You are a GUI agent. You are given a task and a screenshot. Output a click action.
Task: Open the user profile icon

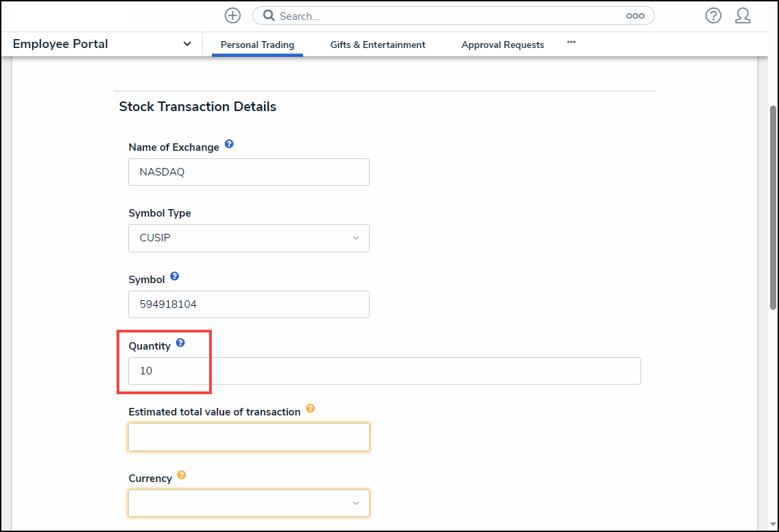pos(743,16)
